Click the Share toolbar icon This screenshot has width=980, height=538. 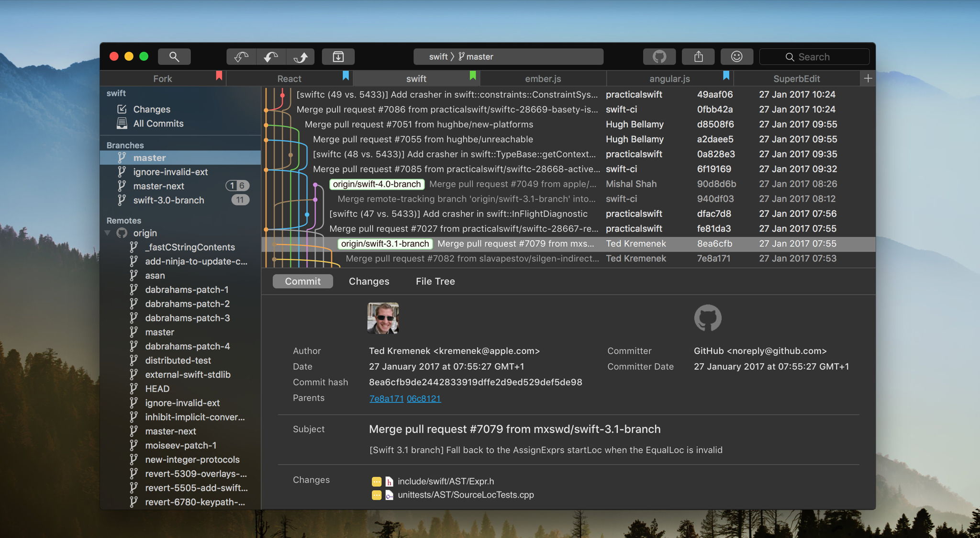tap(698, 56)
